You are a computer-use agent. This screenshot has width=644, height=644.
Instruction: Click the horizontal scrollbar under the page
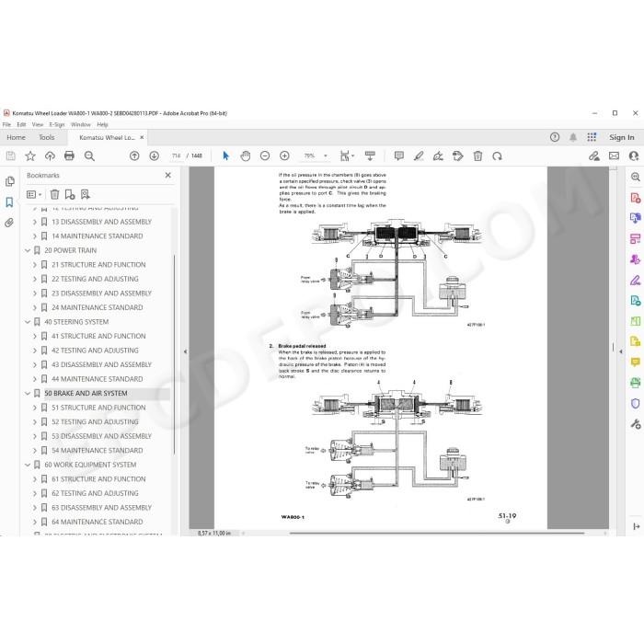click(437, 533)
